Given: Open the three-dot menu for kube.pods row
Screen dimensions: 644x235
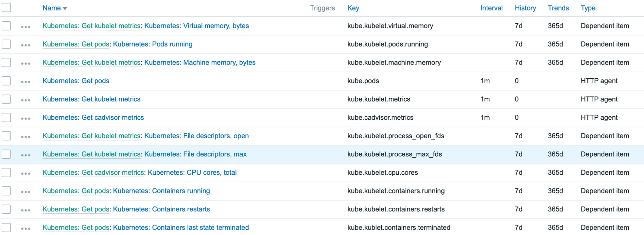Looking at the screenshot, I should (x=26, y=82).
